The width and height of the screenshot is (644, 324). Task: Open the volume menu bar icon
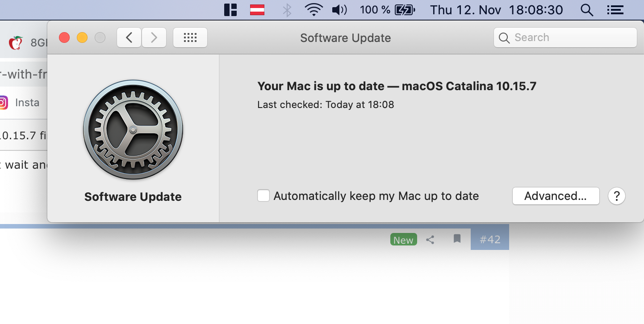click(x=340, y=10)
